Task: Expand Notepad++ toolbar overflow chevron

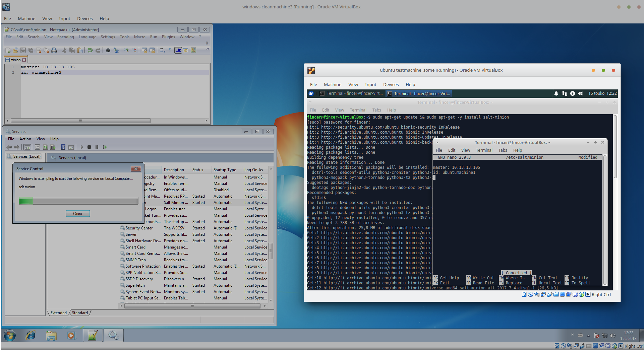Action: click(x=208, y=49)
